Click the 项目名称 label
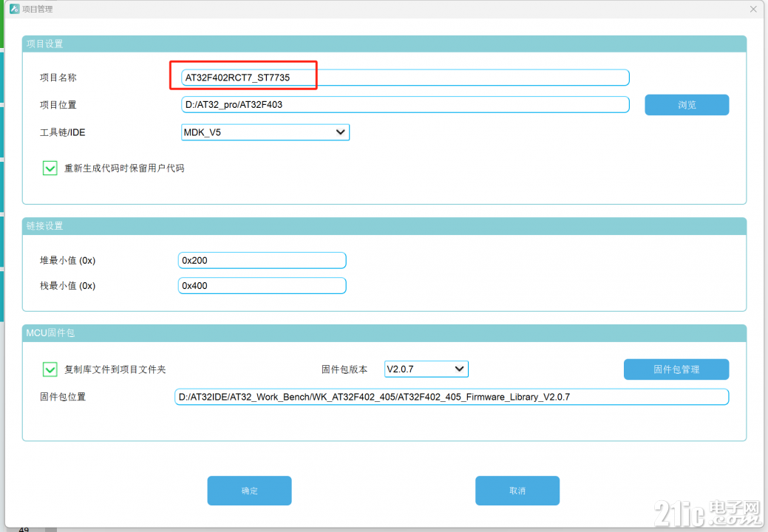Screen dimensions: 768x532 click(58, 78)
